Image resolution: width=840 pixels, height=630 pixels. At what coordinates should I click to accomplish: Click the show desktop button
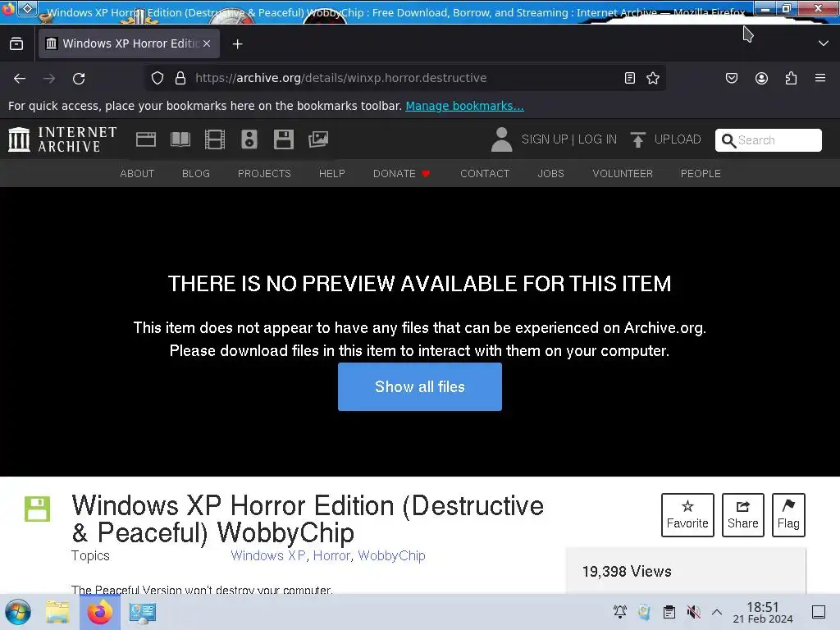click(x=819, y=612)
